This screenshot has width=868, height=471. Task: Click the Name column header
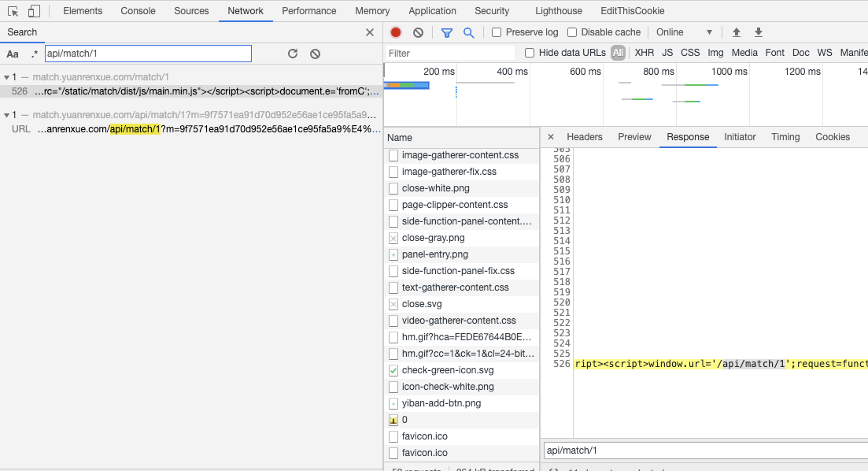coord(462,137)
